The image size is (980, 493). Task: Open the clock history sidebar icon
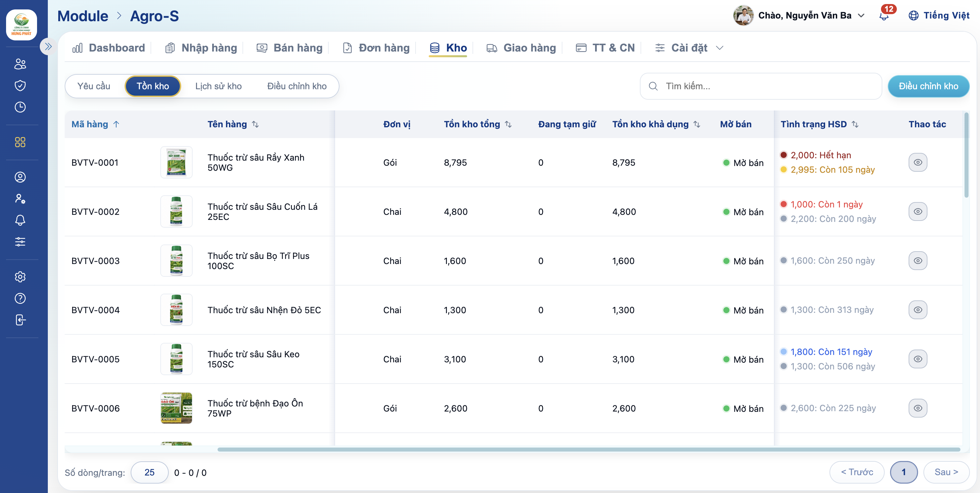coord(20,107)
